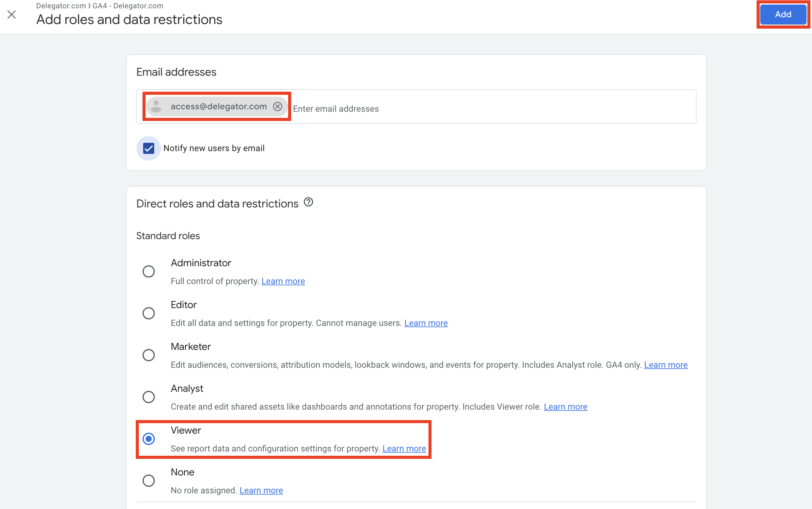Image resolution: width=812 pixels, height=509 pixels.
Task: Open help icon beside Direct roles heading
Action: tap(308, 202)
